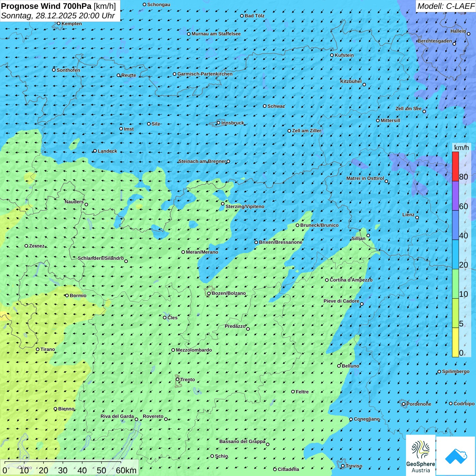Click the Zell am See marker
This screenshot has height=476, width=476.
point(424,112)
